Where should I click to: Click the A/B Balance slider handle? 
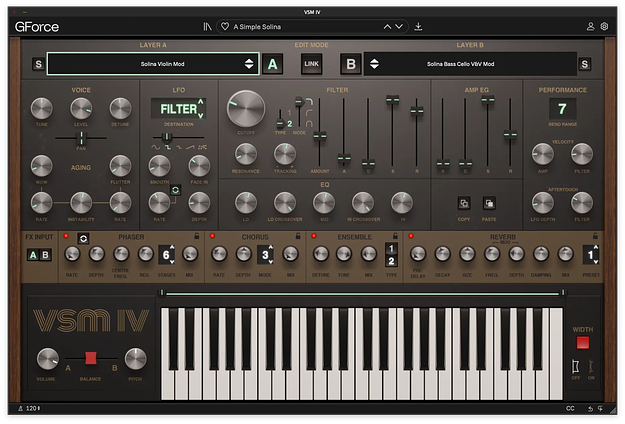(x=91, y=358)
